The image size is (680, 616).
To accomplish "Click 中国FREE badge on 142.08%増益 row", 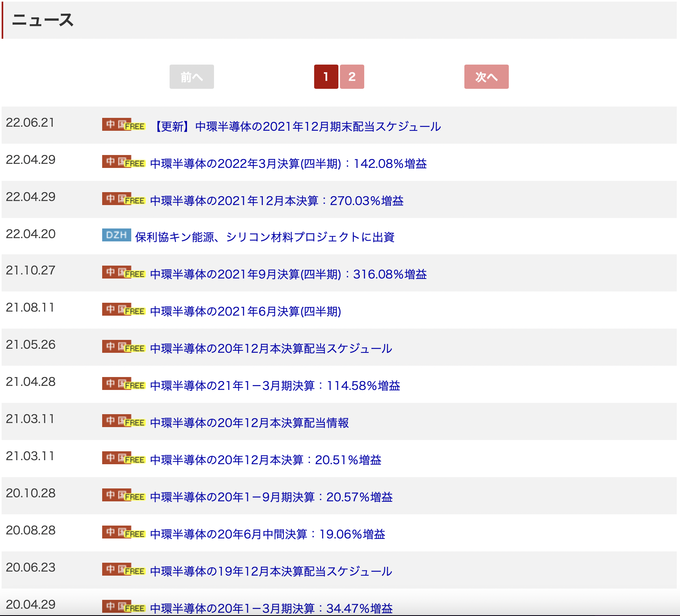I will pos(124,161).
